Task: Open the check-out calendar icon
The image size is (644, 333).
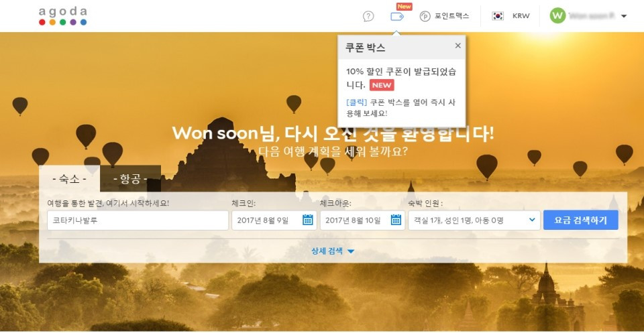Action: tap(396, 220)
